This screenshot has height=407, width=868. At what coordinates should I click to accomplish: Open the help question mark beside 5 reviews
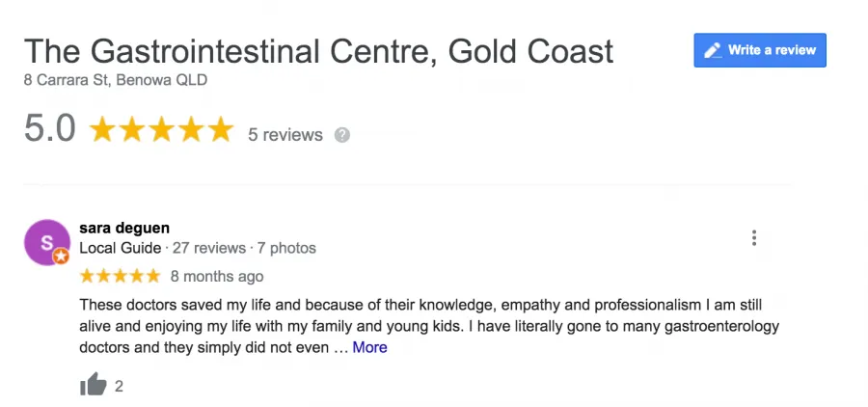coord(342,135)
